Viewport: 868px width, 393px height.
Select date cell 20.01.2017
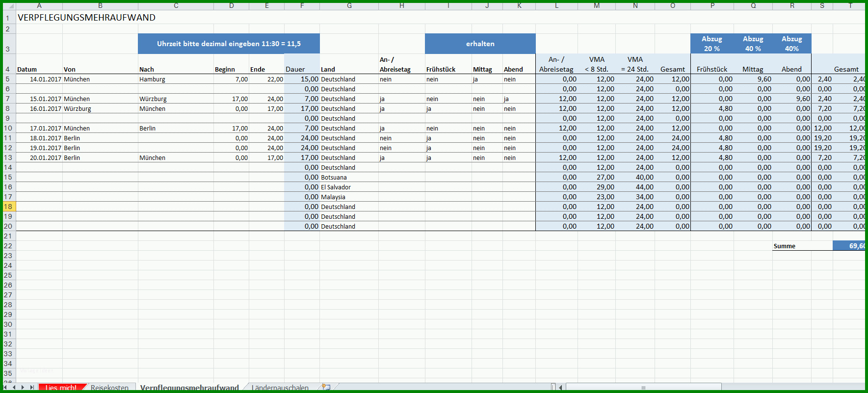point(39,157)
